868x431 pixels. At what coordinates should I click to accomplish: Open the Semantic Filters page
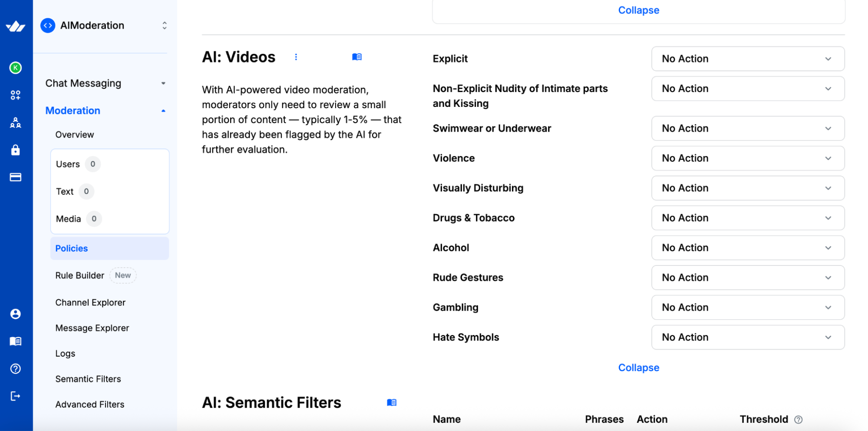click(88, 379)
